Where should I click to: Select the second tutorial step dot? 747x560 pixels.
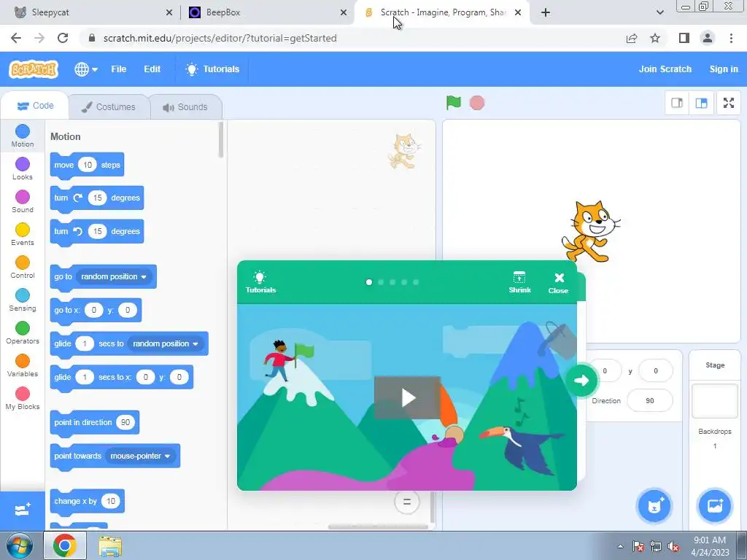(381, 282)
